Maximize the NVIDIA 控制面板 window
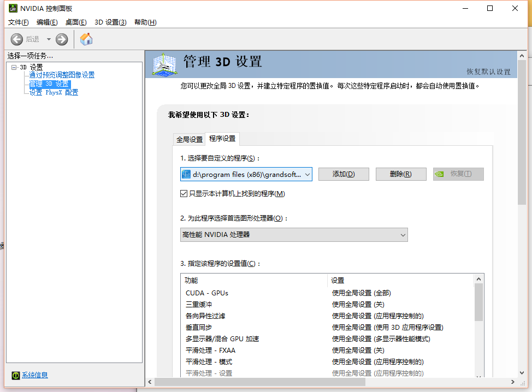532x392 pixels. [x=490, y=8]
